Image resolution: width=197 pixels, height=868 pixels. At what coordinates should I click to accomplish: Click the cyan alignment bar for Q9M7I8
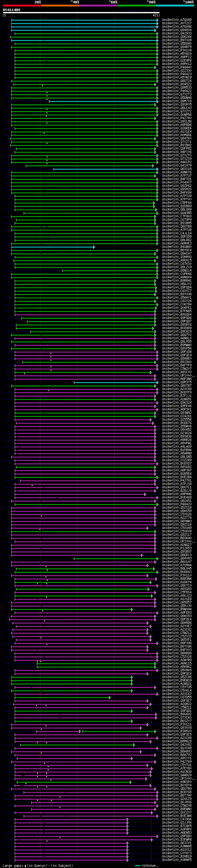(104, 101)
